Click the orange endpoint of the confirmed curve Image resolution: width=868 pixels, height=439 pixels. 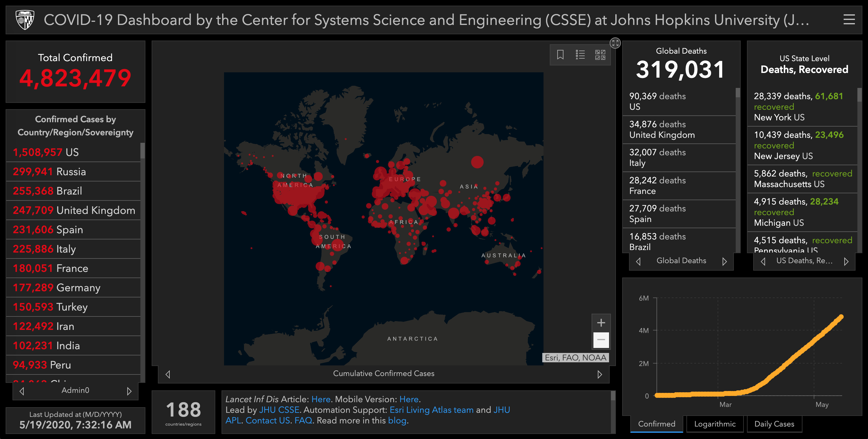point(841,317)
